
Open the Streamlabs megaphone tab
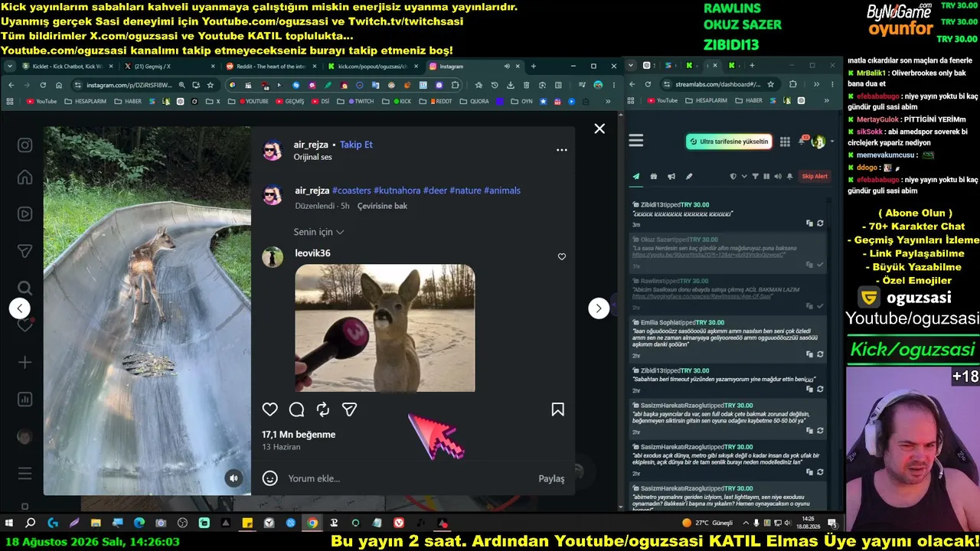tap(671, 176)
